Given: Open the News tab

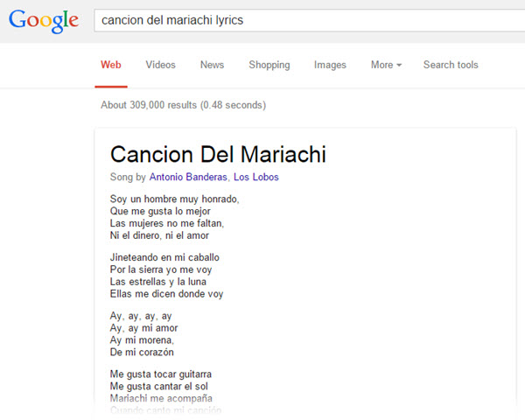Looking at the screenshot, I should pyautogui.click(x=212, y=65).
